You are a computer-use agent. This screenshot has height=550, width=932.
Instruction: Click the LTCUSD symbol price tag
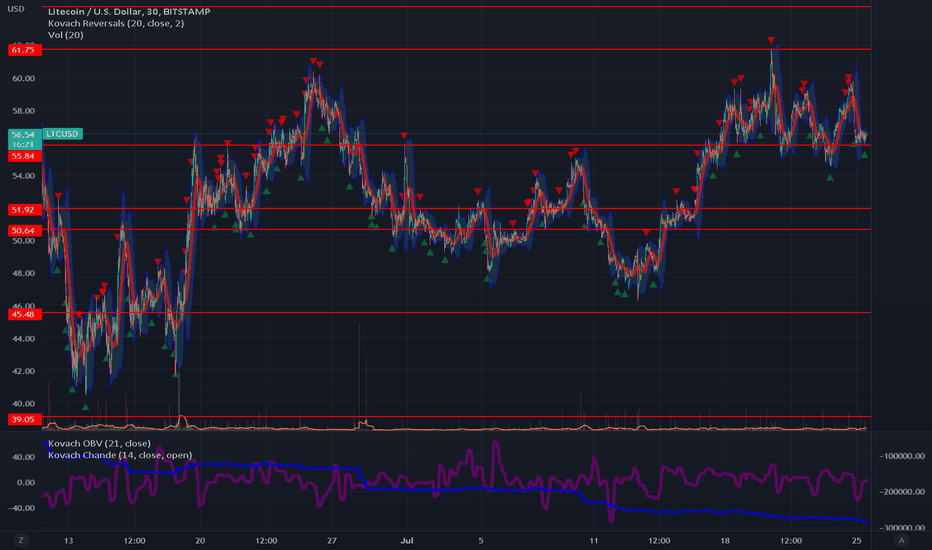click(62, 134)
